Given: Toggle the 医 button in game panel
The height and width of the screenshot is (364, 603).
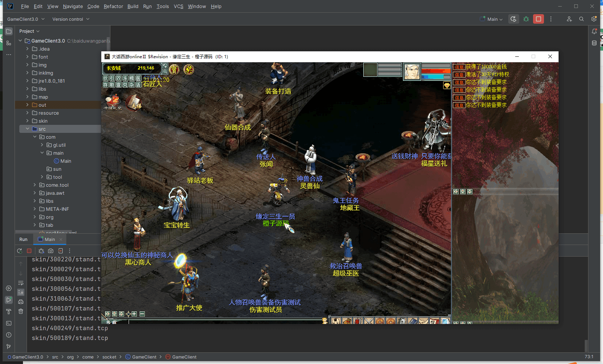Looking at the screenshot, I should (x=138, y=78).
